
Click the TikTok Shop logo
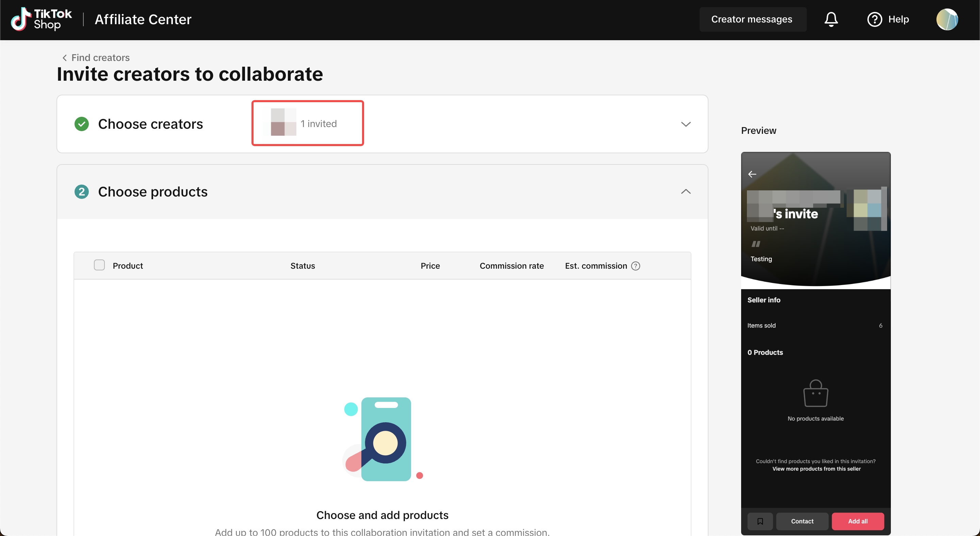point(41,19)
